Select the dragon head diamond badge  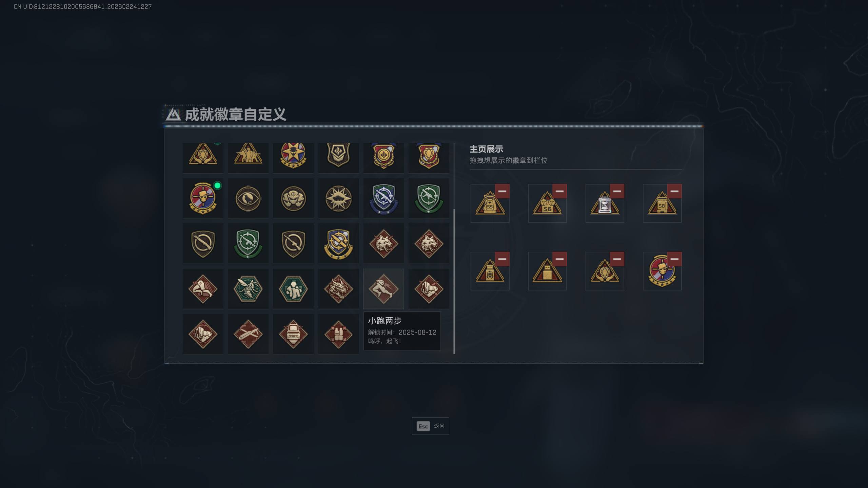click(338, 289)
